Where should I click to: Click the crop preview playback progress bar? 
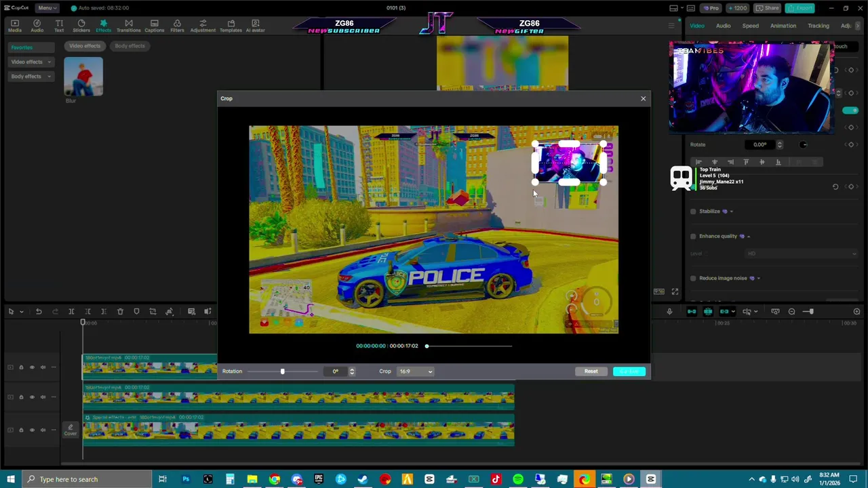pyautogui.click(x=469, y=346)
